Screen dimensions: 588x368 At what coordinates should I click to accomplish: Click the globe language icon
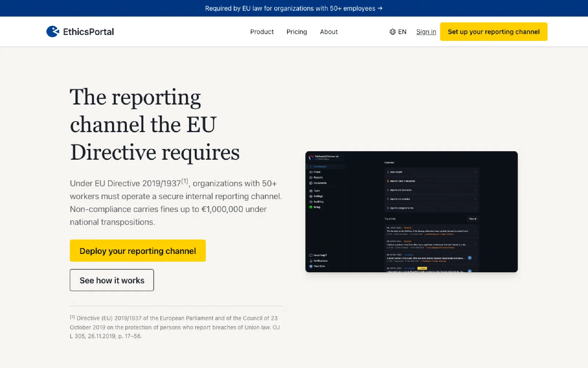pyautogui.click(x=392, y=32)
